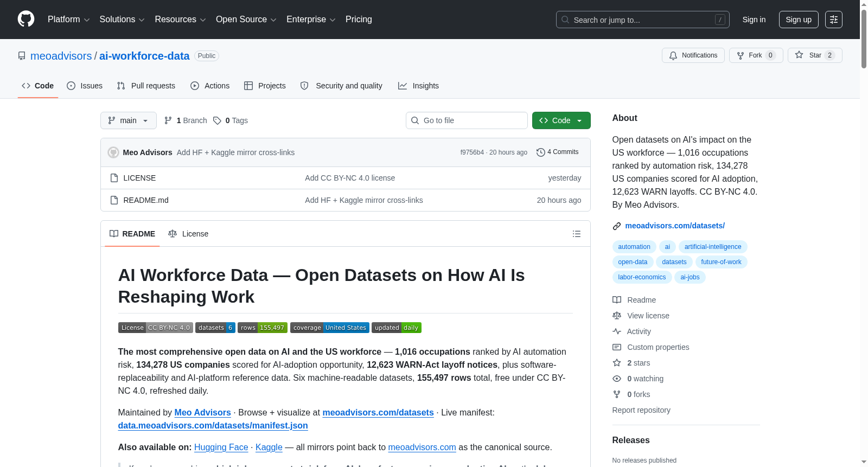Click the link icon beside meoadvisors.com/datasets
This screenshot has height=467, width=868.
(617, 226)
